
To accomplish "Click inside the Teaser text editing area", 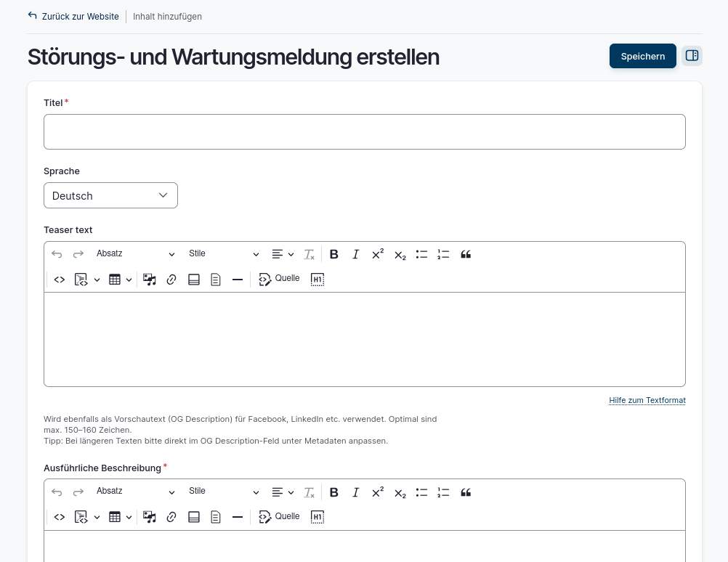I will [x=365, y=339].
